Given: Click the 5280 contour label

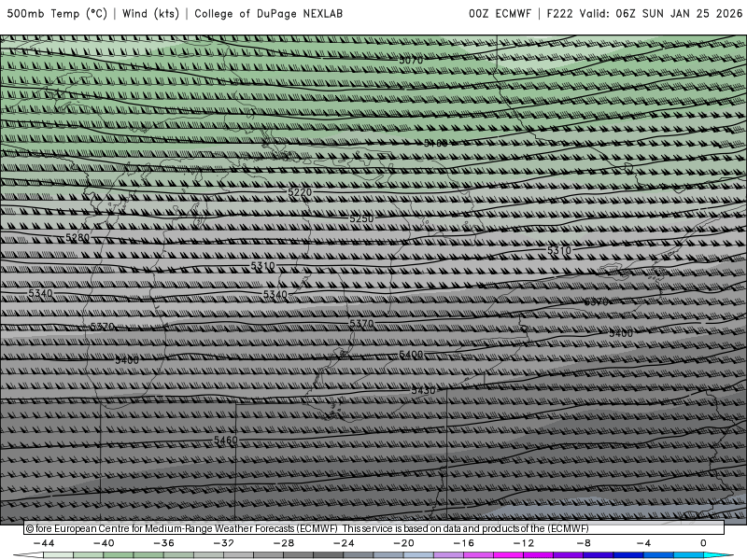Looking at the screenshot, I should (x=78, y=237).
